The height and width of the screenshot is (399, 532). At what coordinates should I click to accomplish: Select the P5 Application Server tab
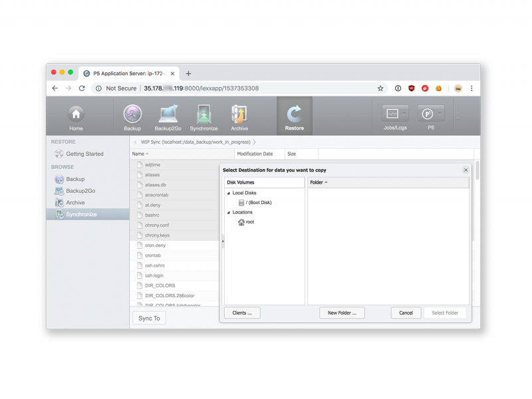tap(129, 73)
